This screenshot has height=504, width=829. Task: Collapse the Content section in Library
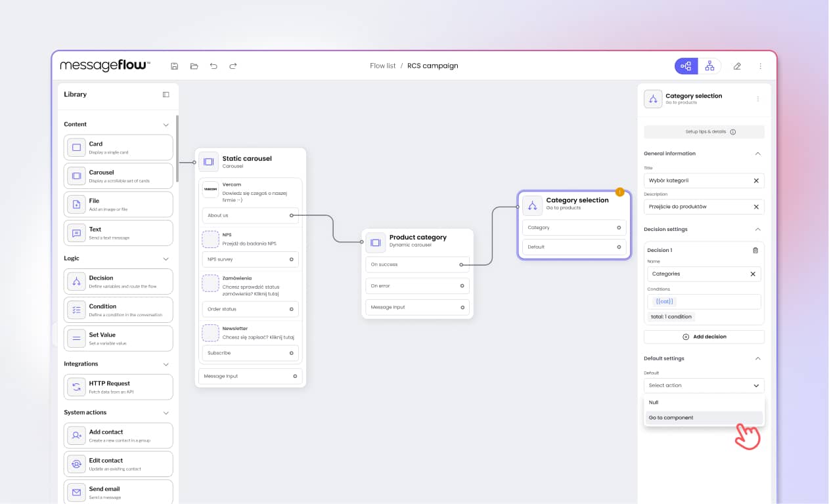[166, 125]
